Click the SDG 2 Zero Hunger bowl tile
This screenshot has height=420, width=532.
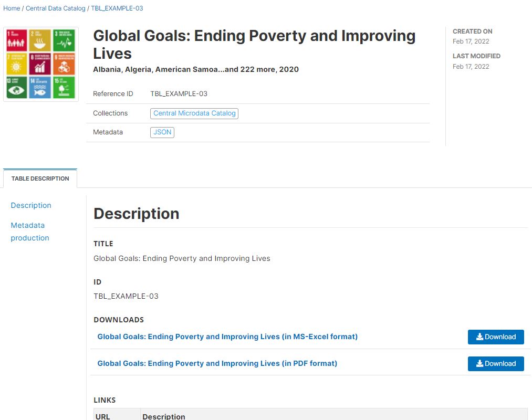(x=40, y=40)
